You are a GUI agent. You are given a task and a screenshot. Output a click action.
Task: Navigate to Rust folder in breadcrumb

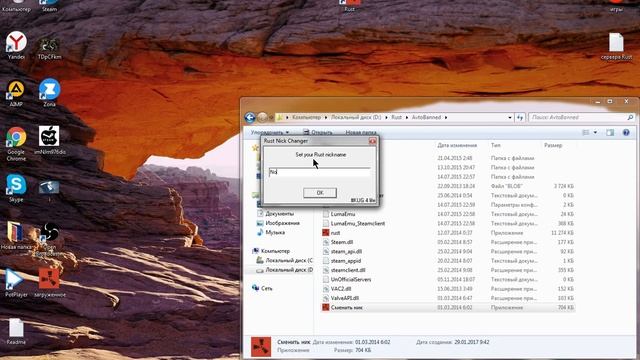[396, 118]
